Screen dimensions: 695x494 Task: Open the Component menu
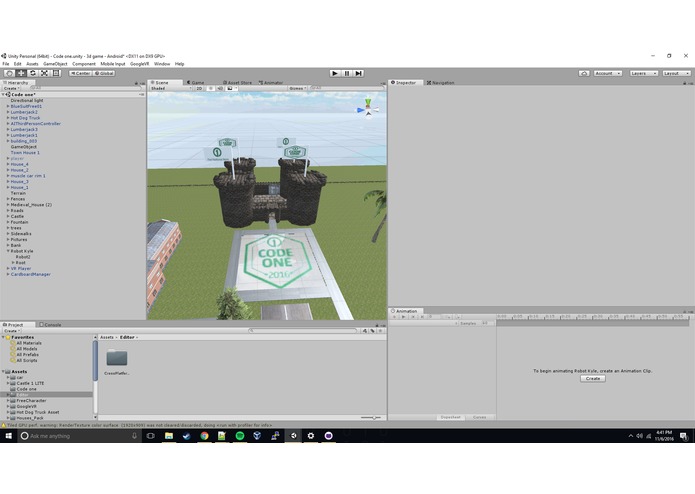[84, 64]
